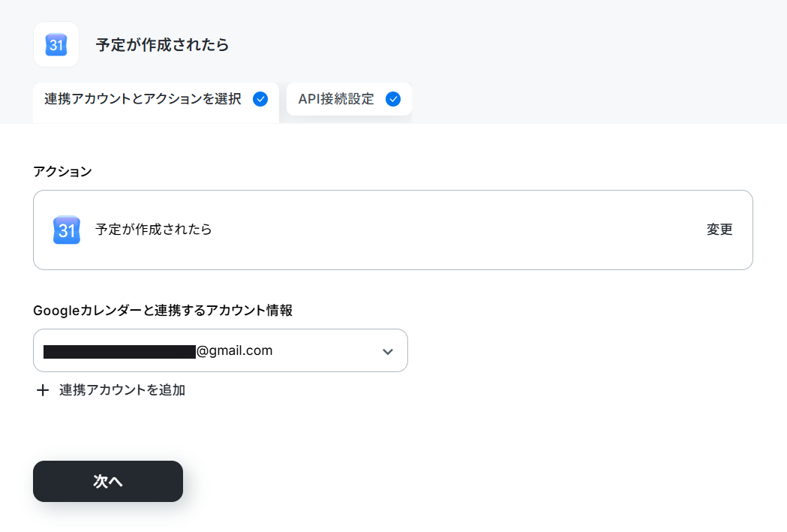Click the 予定が作成されたら action box
This screenshot has height=532, width=787.
[x=393, y=230]
